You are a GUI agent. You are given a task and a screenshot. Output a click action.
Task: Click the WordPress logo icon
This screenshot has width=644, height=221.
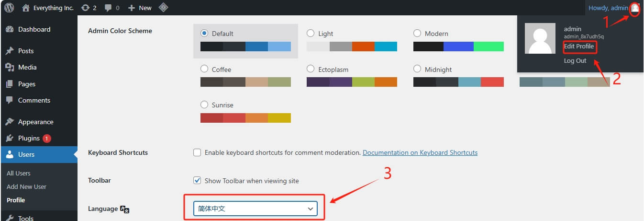click(x=9, y=8)
